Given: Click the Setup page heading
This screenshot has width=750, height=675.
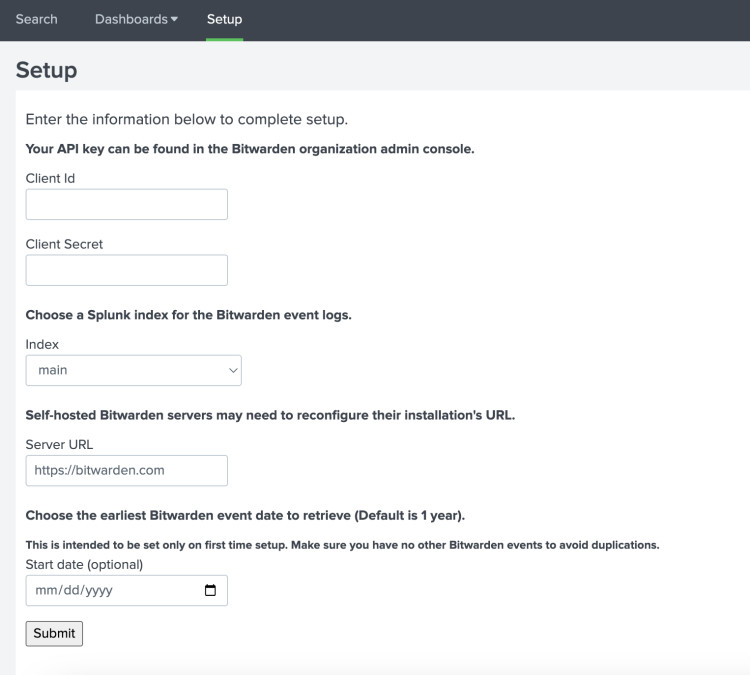Looking at the screenshot, I should pos(46,70).
